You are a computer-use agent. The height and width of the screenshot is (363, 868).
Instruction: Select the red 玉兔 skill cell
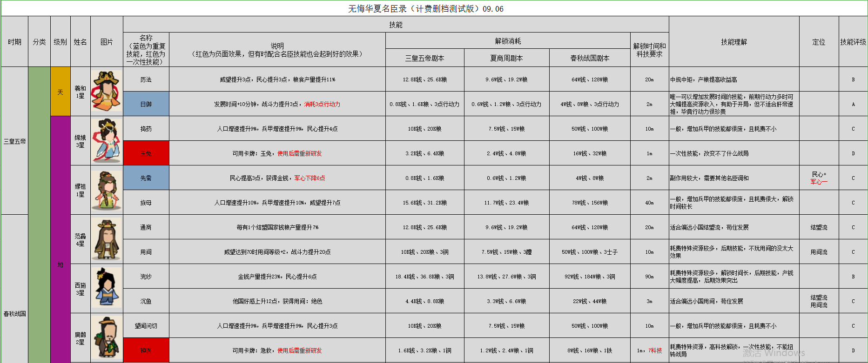tap(146, 153)
